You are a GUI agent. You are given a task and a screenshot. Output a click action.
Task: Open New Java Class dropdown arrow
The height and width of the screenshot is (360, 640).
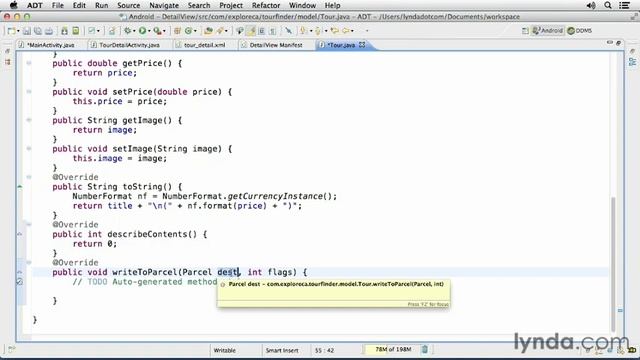point(195,31)
